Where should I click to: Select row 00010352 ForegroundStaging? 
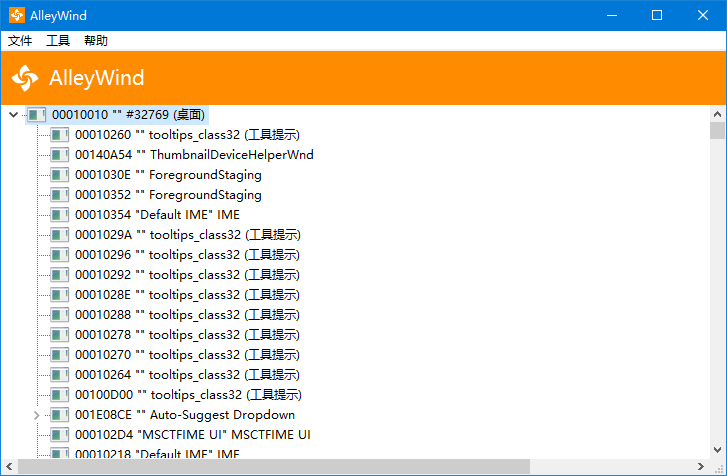168,195
